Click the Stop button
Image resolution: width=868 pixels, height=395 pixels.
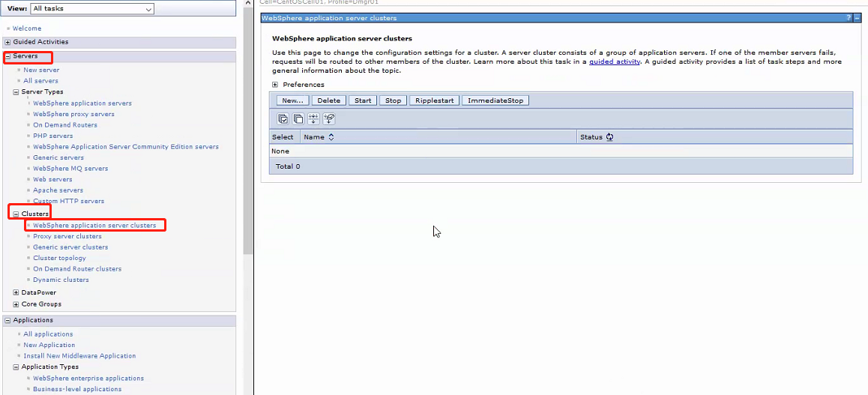click(393, 100)
